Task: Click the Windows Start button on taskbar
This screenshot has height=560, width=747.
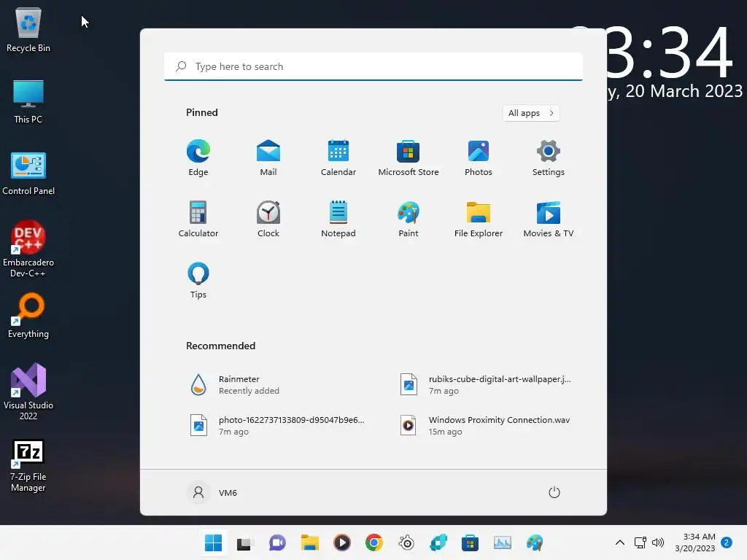Action: pyautogui.click(x=214, y=542)
